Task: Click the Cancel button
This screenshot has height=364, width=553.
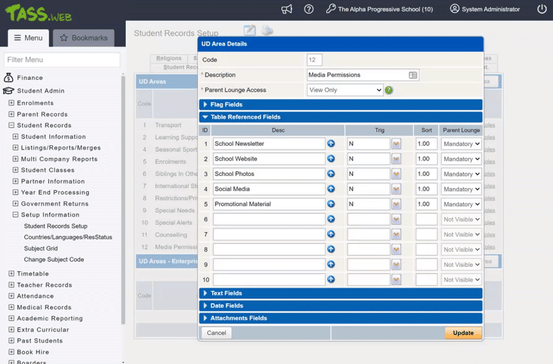Action: (216, 333)
